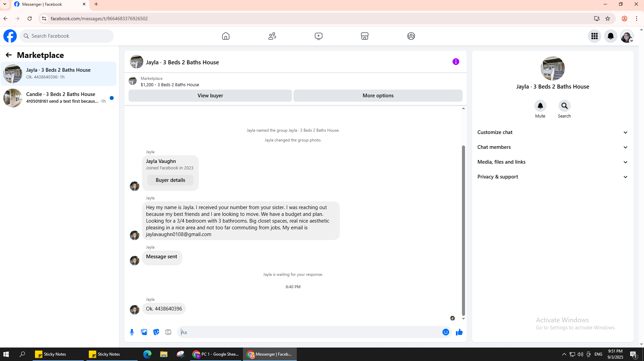Click the chat messages scrollbar
Screen dimensions: 644x361
[x=463, y=230]
